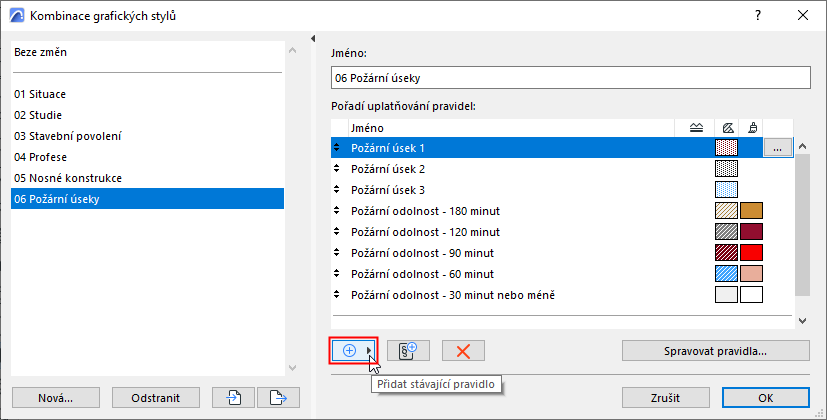
Task: Click the add existing rule plus button
Action: [350, 350]
